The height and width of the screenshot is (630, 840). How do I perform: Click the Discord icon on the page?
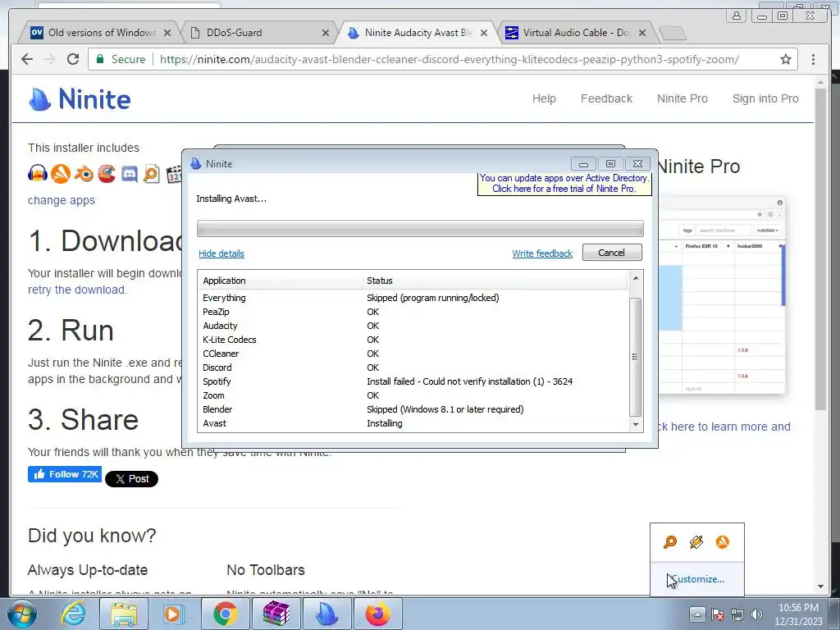[129, 174]
